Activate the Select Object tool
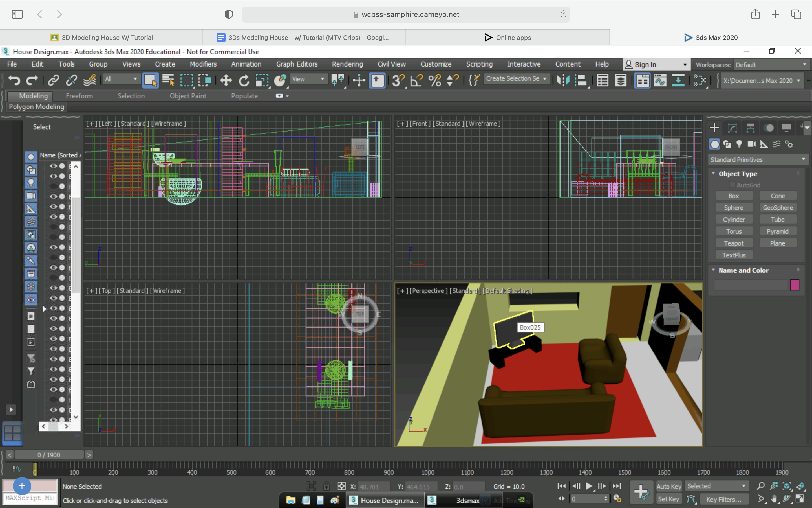Screen dimensions: 812x508 coord(150,80)
